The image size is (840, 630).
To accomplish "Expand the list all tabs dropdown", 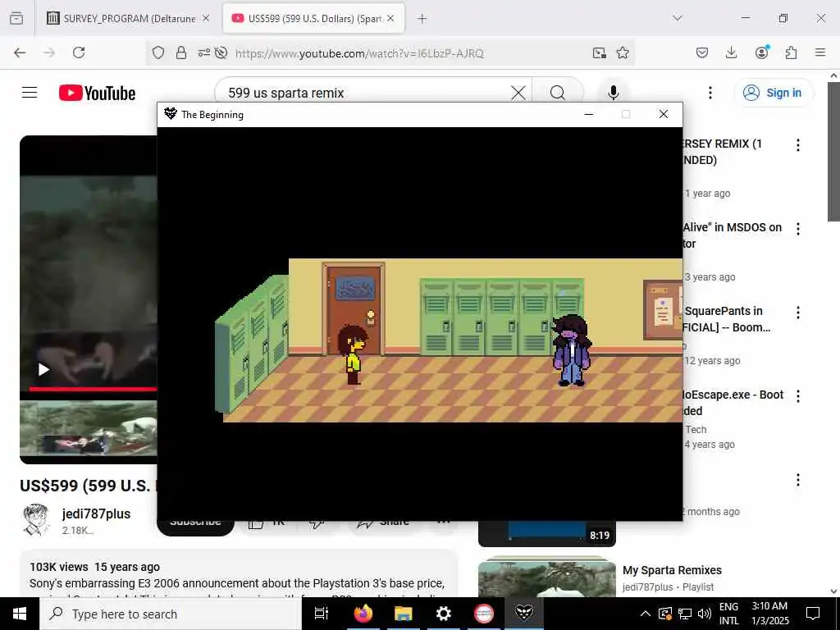I will [x=678, y=18].
